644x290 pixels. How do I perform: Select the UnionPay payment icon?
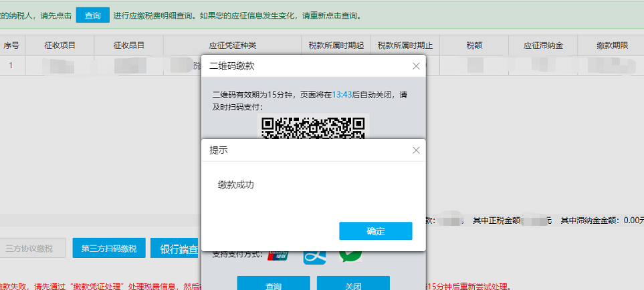click(278, 255)
